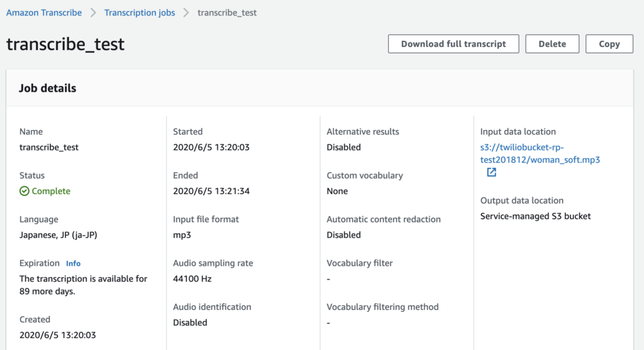Click the Service-managed S3 bucket text
Image resolution: width=644 pixels, height=350 pixels.
click(536, 216)
